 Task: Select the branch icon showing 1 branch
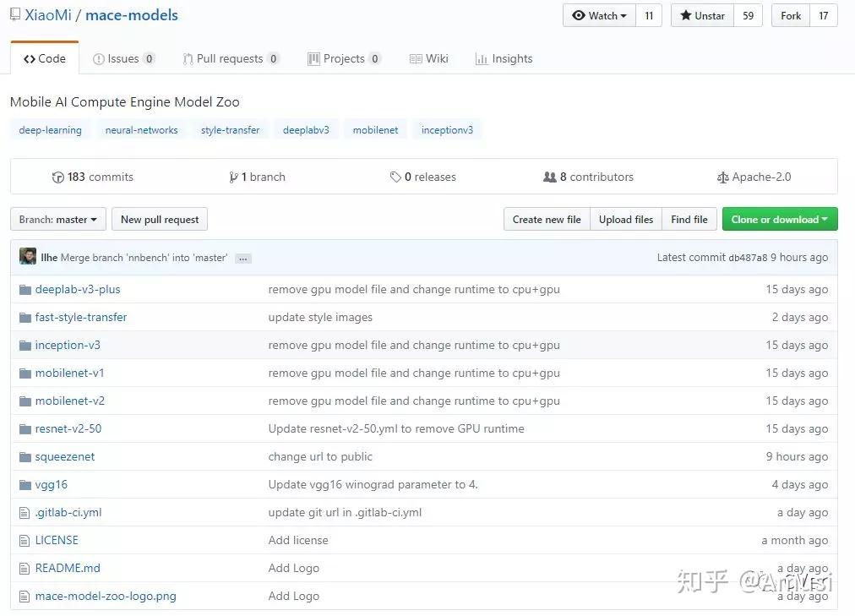[235, 177]
